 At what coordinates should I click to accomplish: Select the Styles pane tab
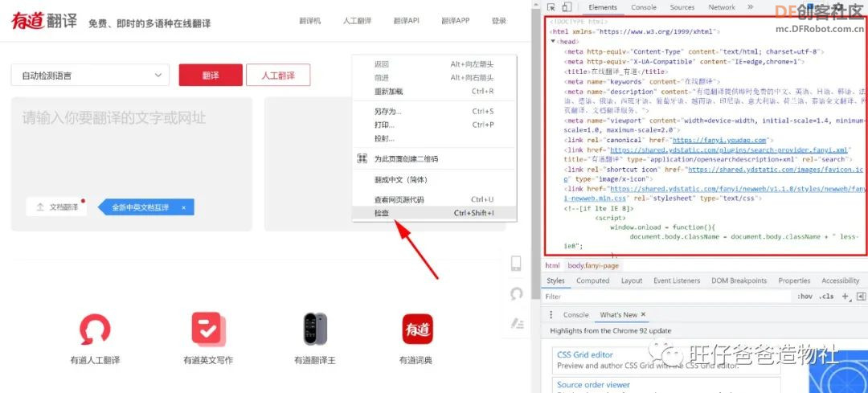pos(556,280)
